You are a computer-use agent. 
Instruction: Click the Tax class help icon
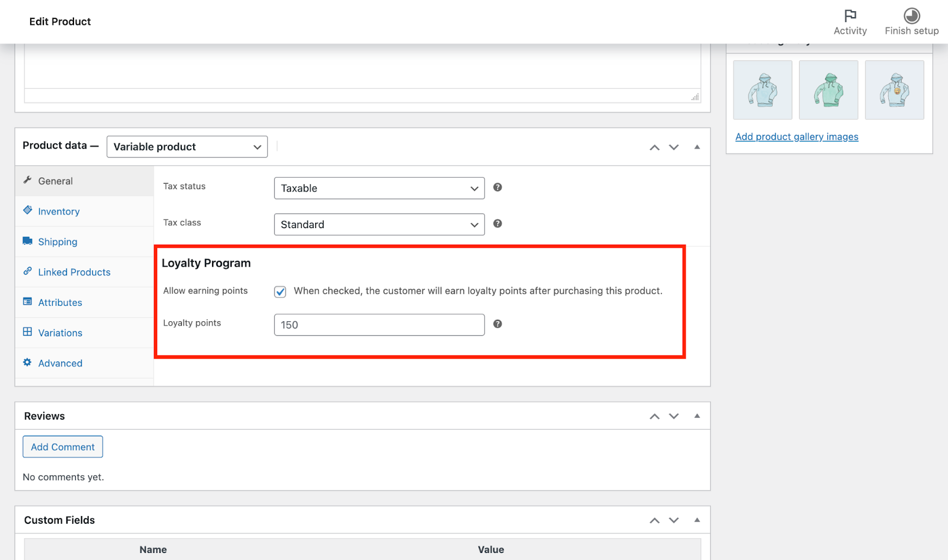pos(498,223)
